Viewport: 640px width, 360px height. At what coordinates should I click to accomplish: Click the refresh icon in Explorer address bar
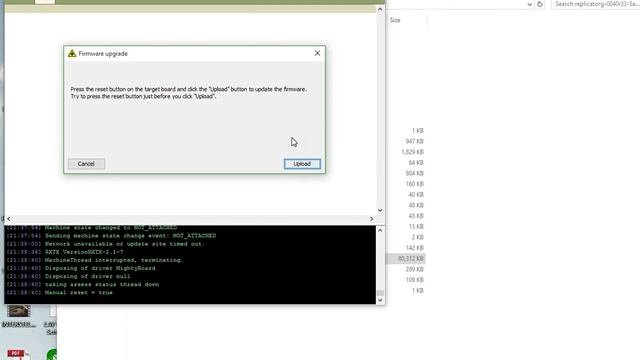[x=540, y=4]
